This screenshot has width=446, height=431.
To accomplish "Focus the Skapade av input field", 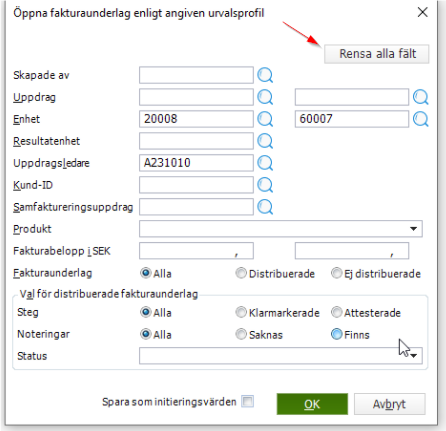I will (196, 75).
